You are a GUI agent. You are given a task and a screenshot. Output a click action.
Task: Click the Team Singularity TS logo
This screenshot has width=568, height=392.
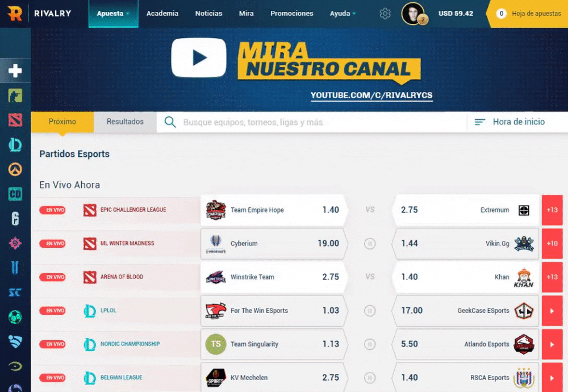click(x=216, y=344)
